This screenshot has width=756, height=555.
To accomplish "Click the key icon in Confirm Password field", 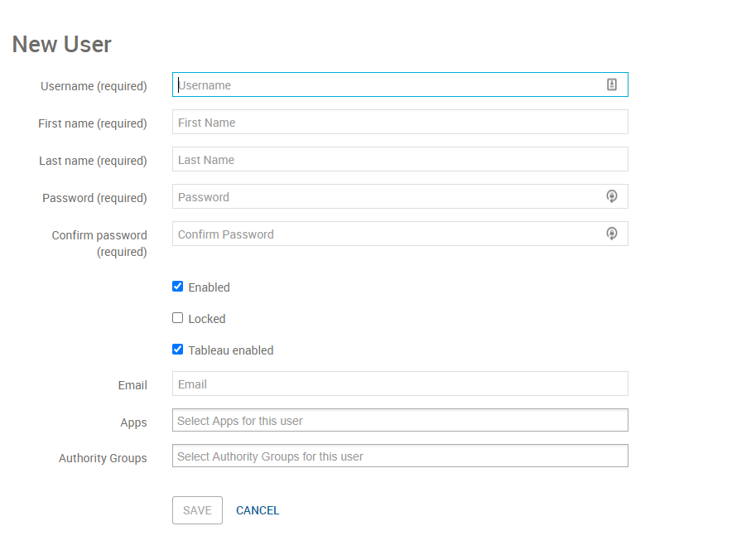I will tap(611, 234).
